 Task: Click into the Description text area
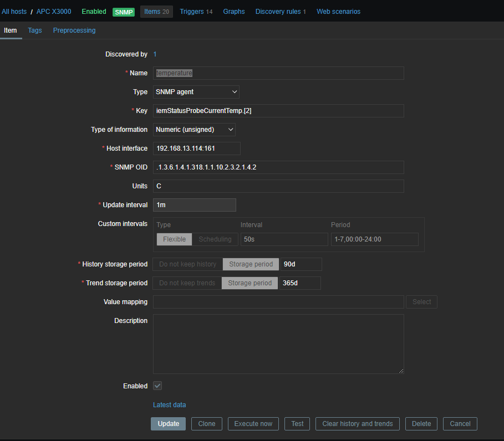tap(278, 343)
